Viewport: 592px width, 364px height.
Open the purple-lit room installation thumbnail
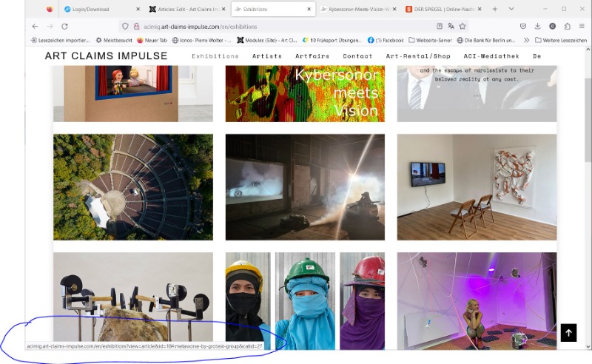pos(477,301)
